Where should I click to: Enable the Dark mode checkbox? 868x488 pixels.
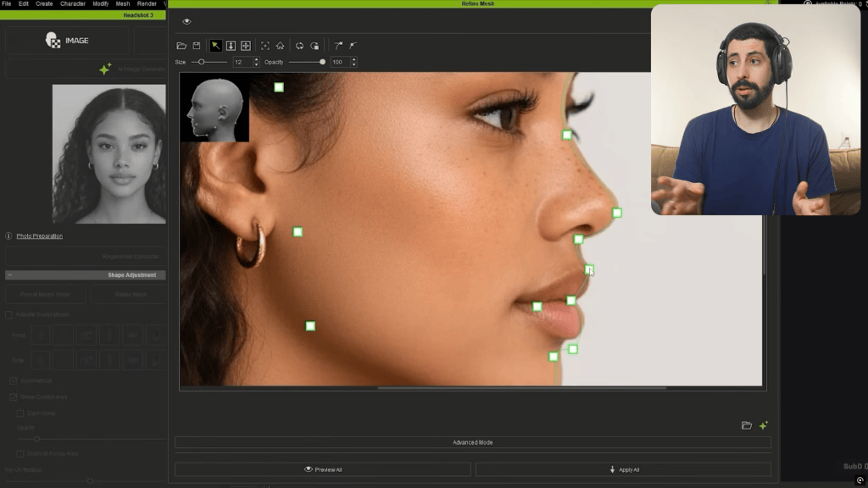(20, 413)
